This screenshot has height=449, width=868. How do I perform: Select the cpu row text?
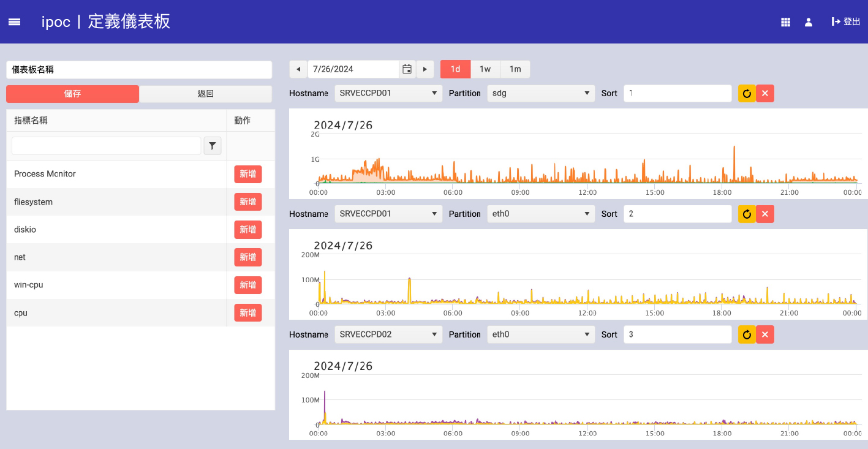[x=21, y=313]
